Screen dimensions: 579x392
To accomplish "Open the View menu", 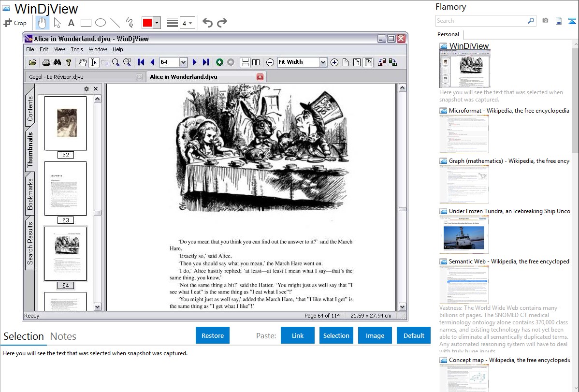I will [x=59, y=49].
